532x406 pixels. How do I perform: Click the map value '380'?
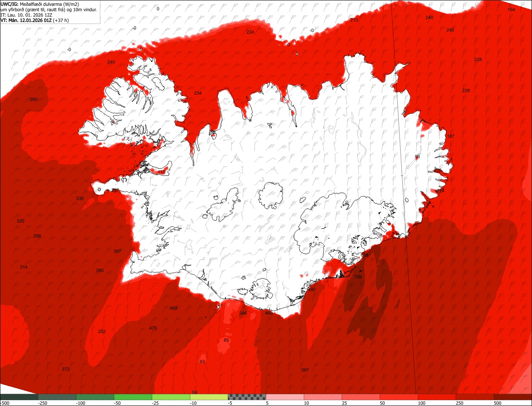(x=100, y=270)
